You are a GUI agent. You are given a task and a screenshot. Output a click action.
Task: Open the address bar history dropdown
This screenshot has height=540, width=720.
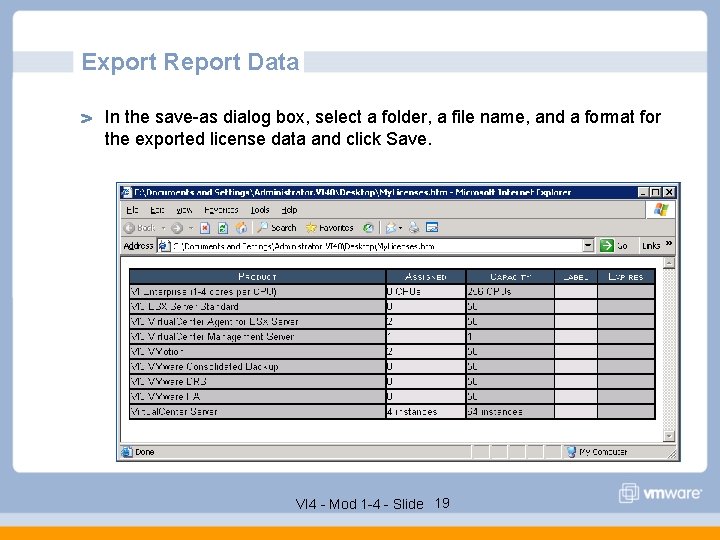588,246
